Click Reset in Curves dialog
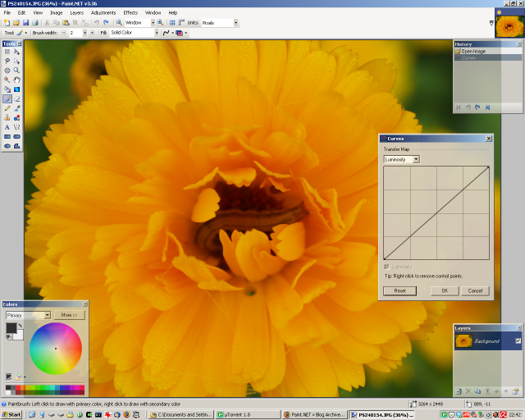Image resolution: width=525 pixels, height=420 pixels. (400, 290)
